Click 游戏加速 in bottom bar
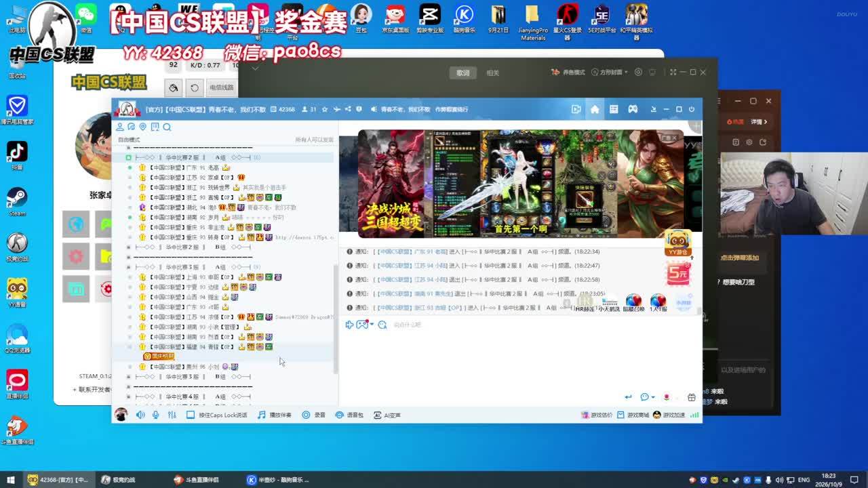 coord(669,415)
